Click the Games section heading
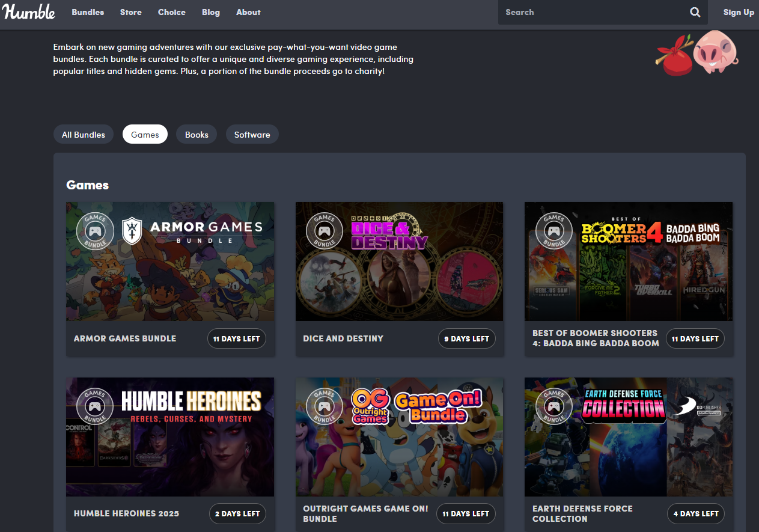This screenshot has height=532, width=759. coord(88,185)
